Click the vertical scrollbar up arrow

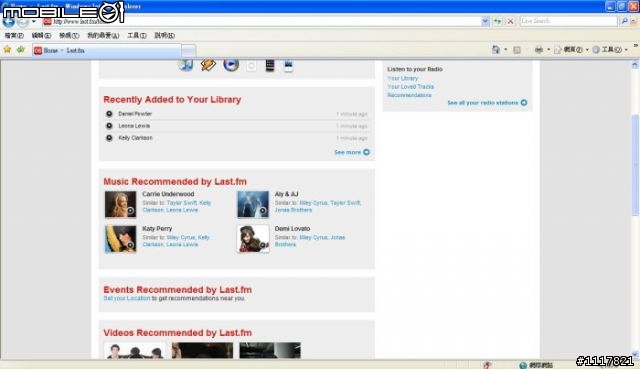(635, 64)
